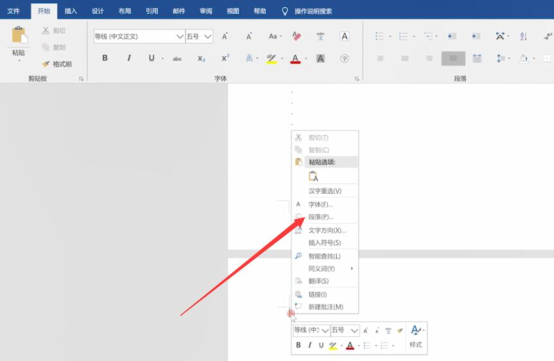
Task: Apply character border (boxed A) in ribbon
Action: 344,36
